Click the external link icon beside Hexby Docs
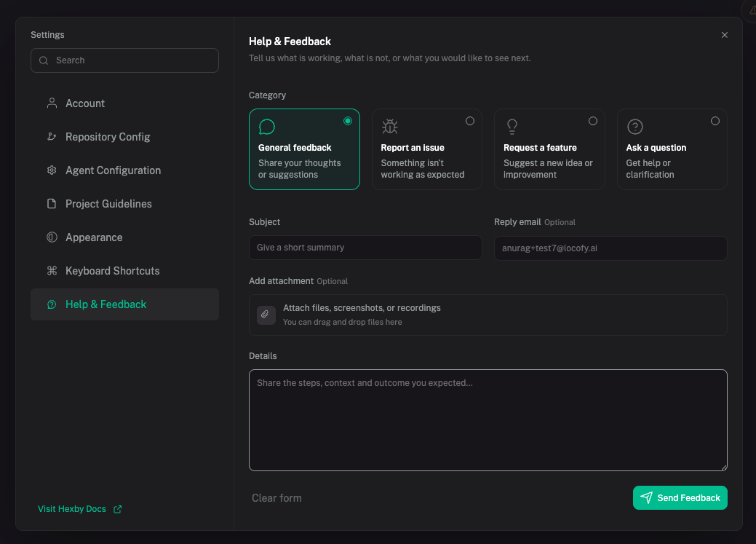Image resolution: width=756 pixels, height=544 pixels. click(117, 509)
